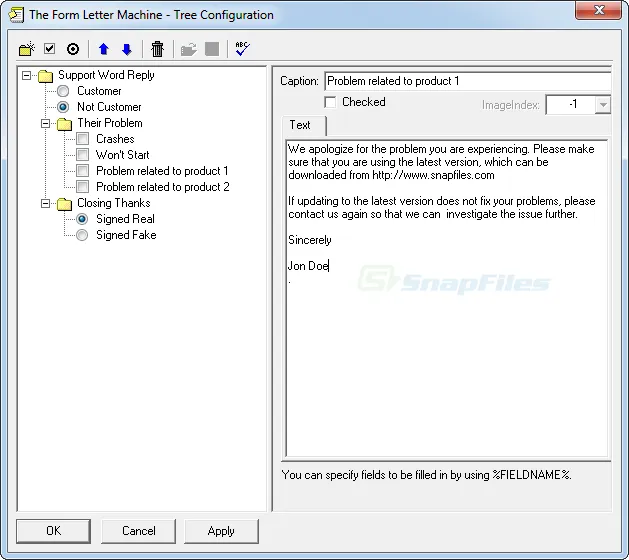The image size is (629, 560).
Task: Click the word 'Sincerely' in letter
Action: click(310, 240)
